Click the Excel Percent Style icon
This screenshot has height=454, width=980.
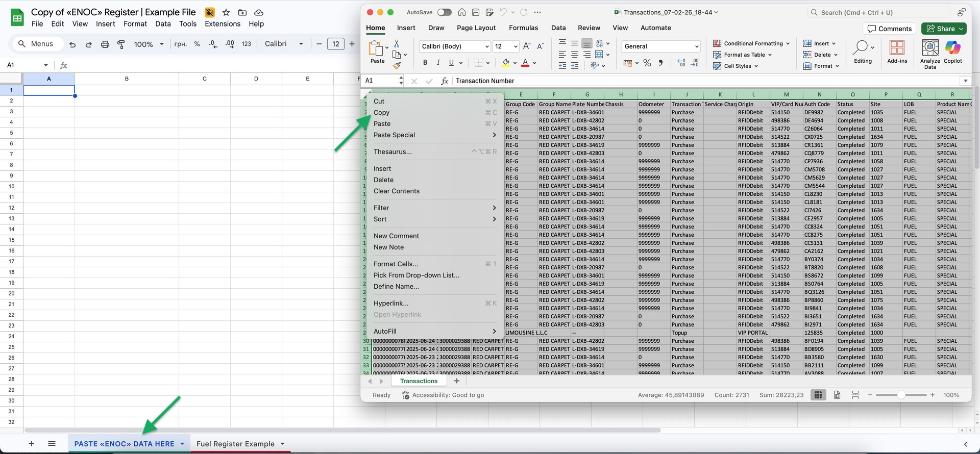click(647, 63)
